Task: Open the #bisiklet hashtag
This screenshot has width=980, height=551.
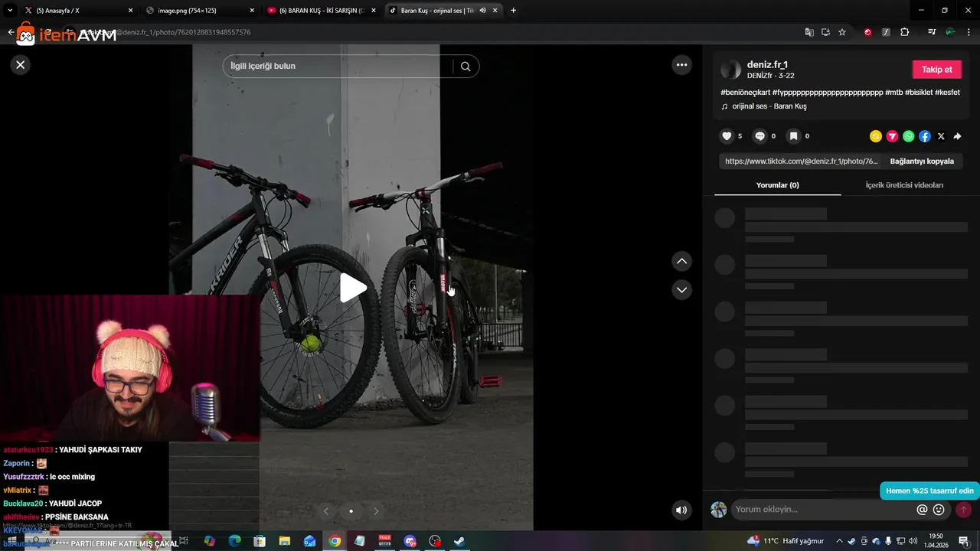Action: (919, 93)
